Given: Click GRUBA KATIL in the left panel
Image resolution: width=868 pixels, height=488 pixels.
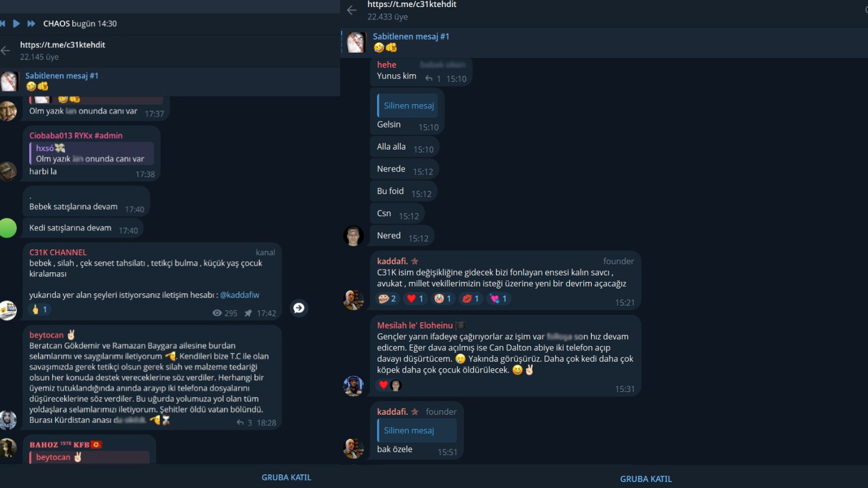Looking at the screenshot, I should click(x=286, y=478).
